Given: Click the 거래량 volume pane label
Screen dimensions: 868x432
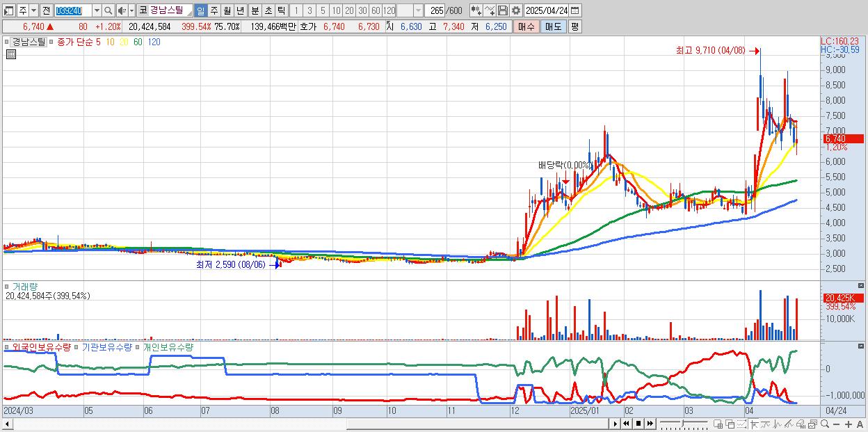Looking at the screenshot, I should (x=24, y=286).
